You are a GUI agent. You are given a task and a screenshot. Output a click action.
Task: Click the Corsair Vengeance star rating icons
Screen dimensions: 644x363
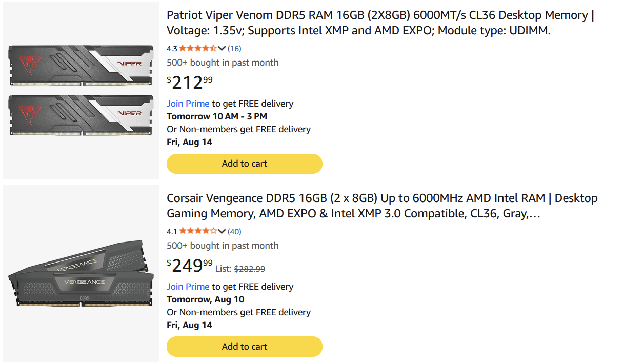pyautogui.click(x=198, y=232)
